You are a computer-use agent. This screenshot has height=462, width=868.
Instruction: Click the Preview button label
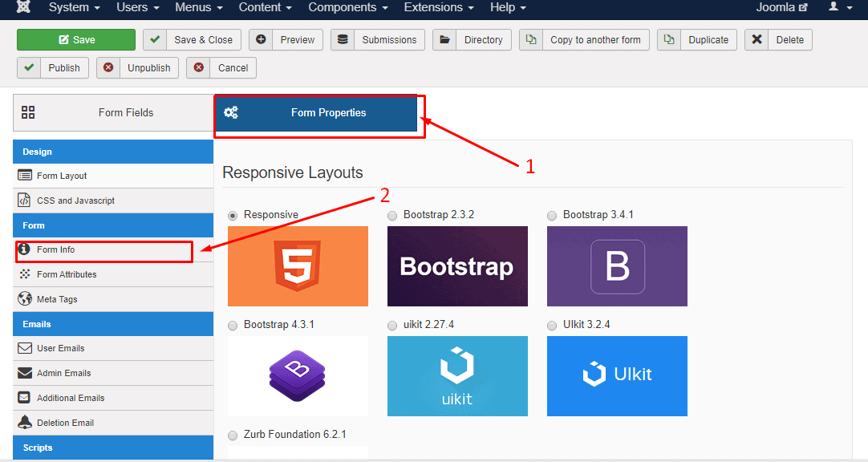pos(298,40)
